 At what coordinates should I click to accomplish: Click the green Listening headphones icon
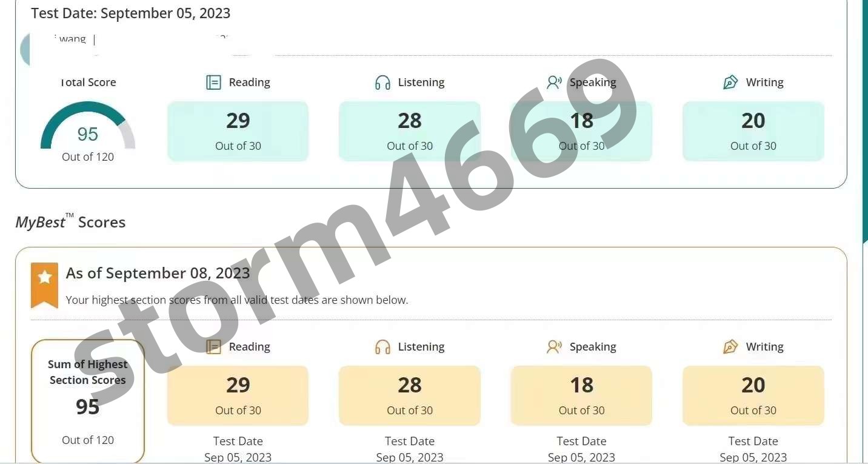[382, 82]
